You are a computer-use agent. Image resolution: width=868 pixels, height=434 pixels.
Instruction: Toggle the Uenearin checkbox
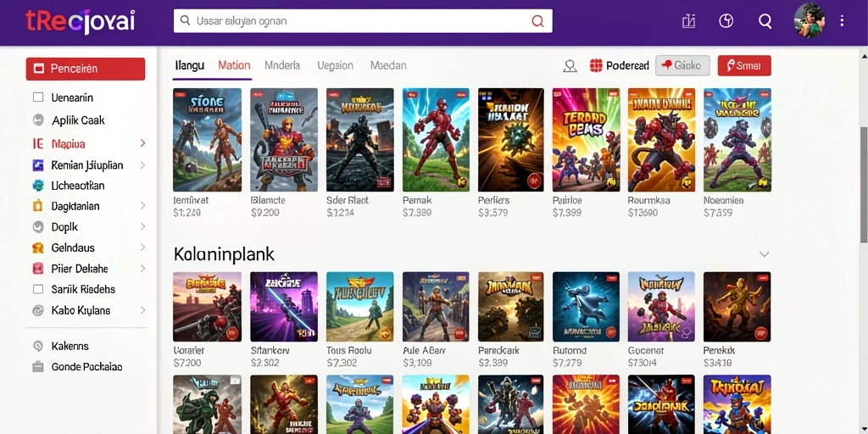(38, 97)
